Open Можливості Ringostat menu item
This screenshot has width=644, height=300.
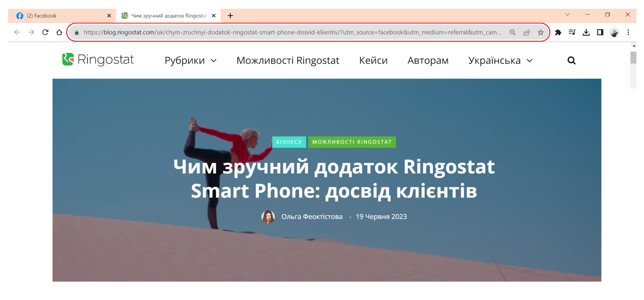coord(288,60)
